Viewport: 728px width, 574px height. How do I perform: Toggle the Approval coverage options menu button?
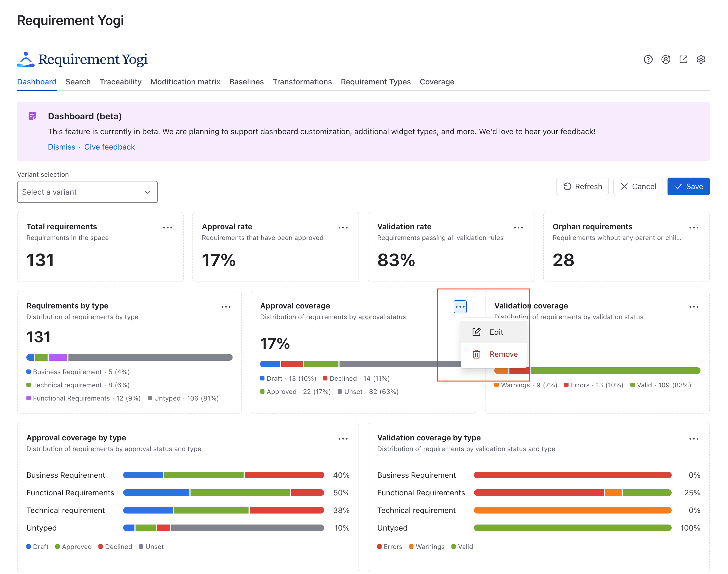(x=460, y=307)
